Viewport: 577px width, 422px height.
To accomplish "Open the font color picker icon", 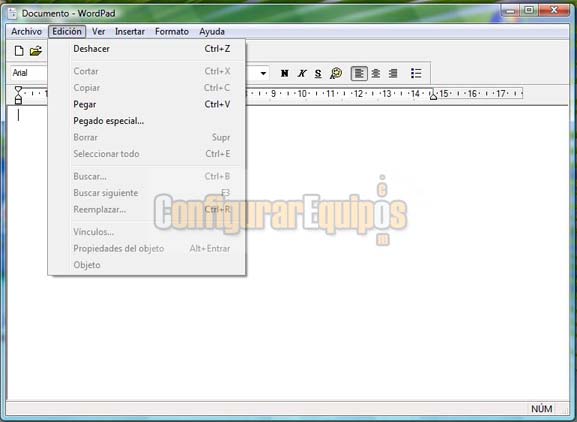I will (336, 73).
